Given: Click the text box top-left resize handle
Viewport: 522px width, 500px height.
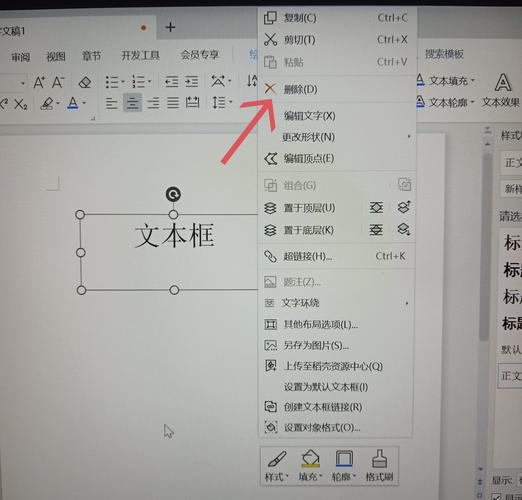Looking at the screenshot, I should (80, 214).
